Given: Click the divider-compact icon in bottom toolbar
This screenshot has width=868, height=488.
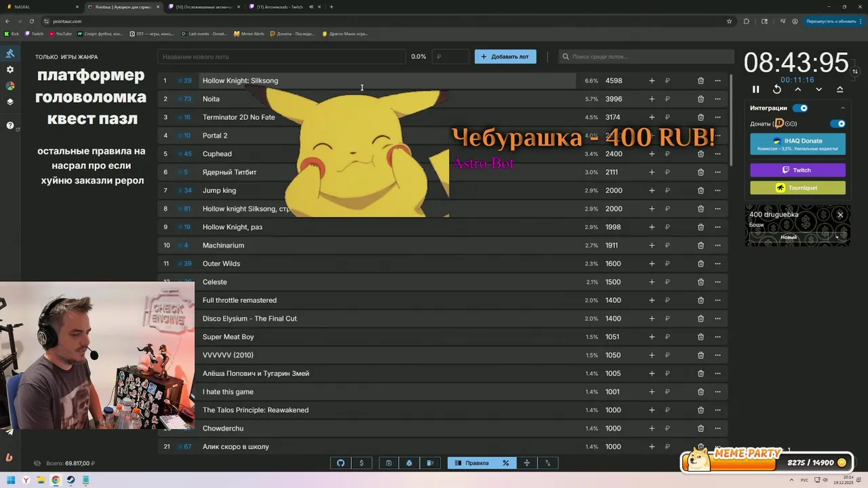Looking at the screenshot, I should pos(527,463).
